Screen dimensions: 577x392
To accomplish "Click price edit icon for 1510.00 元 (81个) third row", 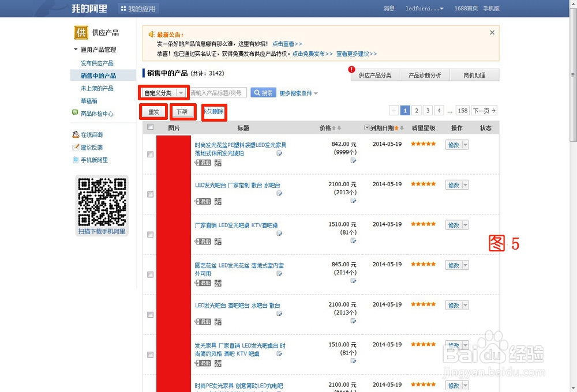I will (x=353, y=240).
